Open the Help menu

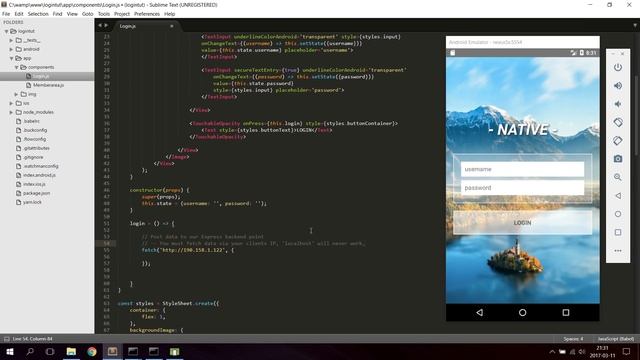(x=169, y=14)
